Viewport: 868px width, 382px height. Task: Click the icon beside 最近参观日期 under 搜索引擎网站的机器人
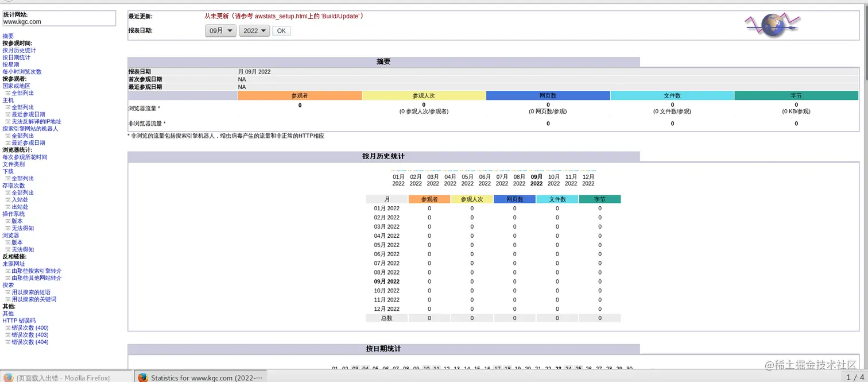tap(8, 143)
